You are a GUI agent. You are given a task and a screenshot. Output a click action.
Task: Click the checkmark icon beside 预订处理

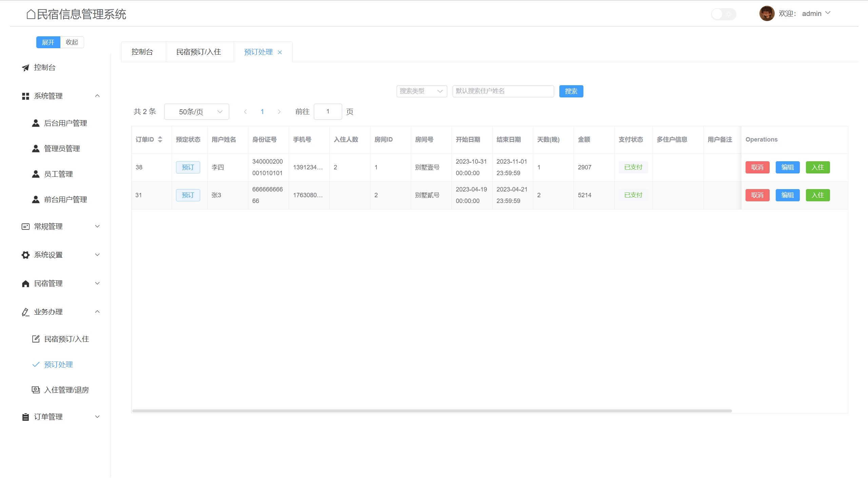point(36,365)
